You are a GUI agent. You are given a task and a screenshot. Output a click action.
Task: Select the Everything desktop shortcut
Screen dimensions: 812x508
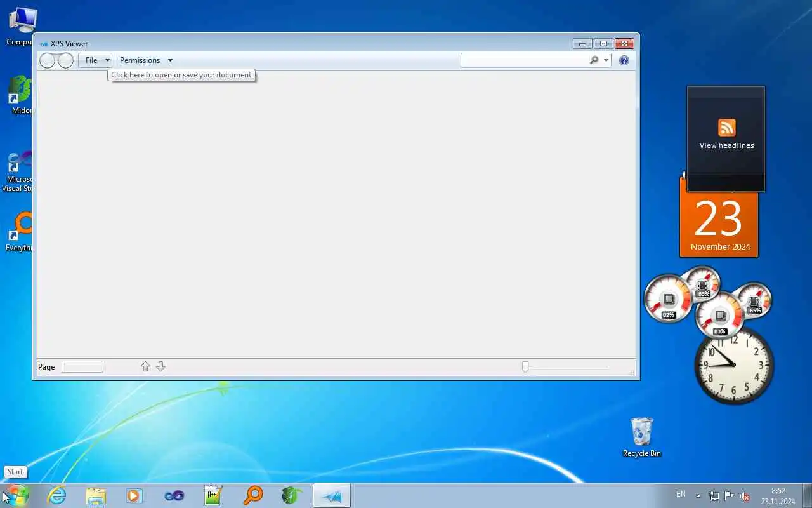click(19, 232)
